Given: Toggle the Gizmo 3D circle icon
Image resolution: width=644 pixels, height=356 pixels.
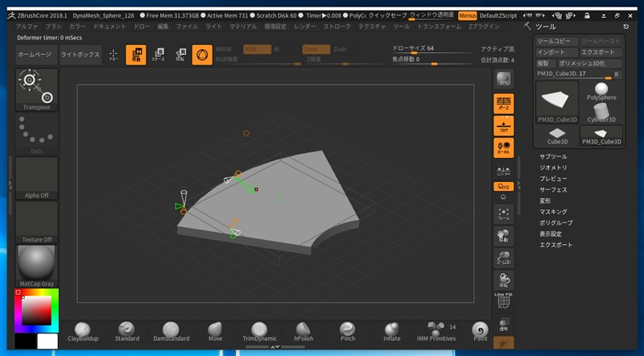Looking at the screenshot, I should (x=203, y=55).
